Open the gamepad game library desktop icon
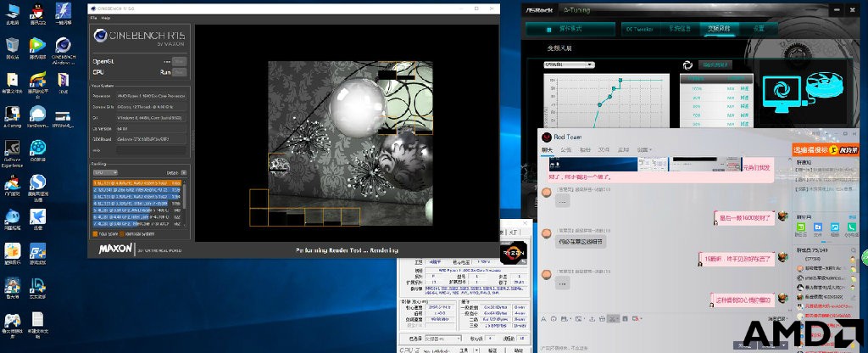The width and height of the screenshot is (868, 353). tap(12, 324)
